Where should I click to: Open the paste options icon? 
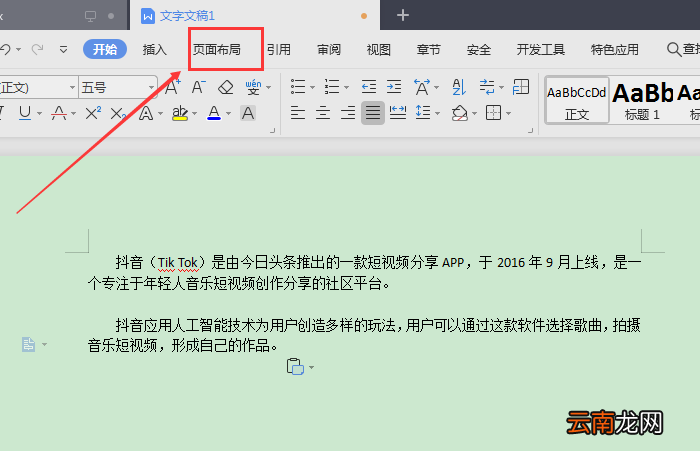click(295, 367)
